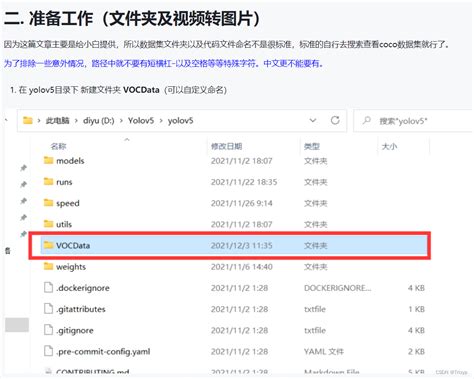474x379 pixels.
Task: Select the speed folder name
Action: pyautogui.click(x=68, y=203)
